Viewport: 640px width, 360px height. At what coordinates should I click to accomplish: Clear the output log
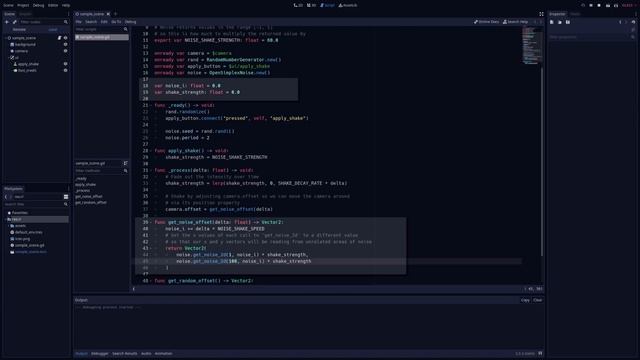[538, 300]
